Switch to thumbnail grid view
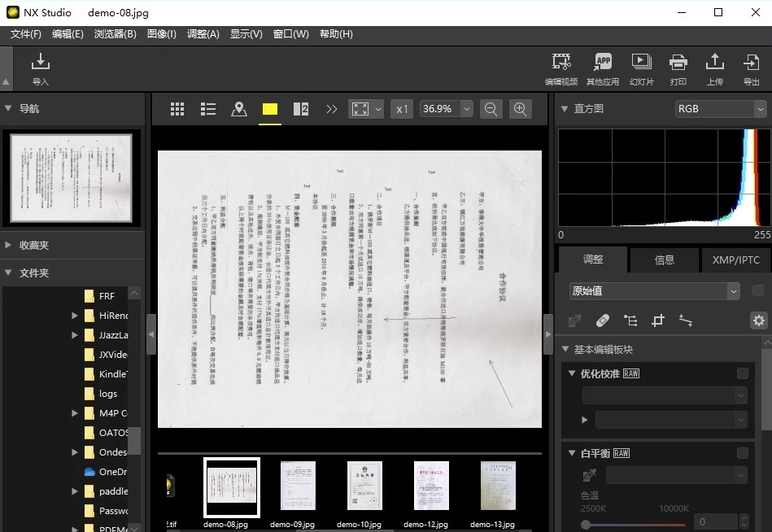This screenshot has height=532, width=772. [x=177, y=108]
